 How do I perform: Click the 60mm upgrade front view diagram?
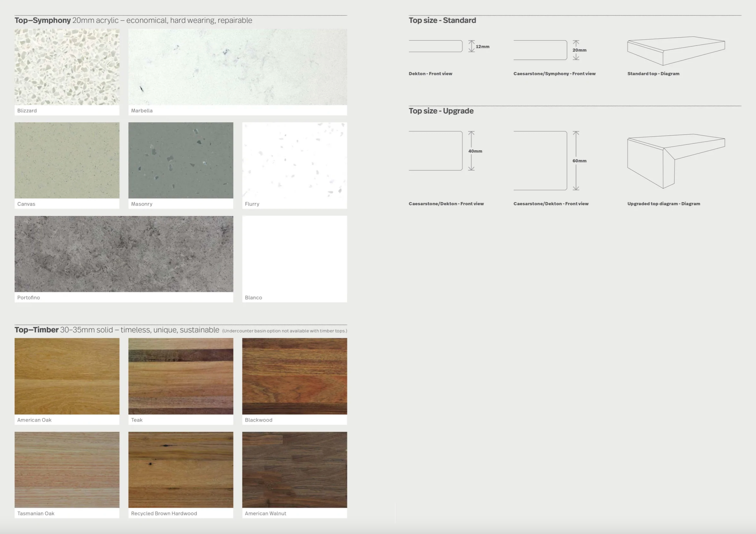pyautogui.click(x=540, y=161)
